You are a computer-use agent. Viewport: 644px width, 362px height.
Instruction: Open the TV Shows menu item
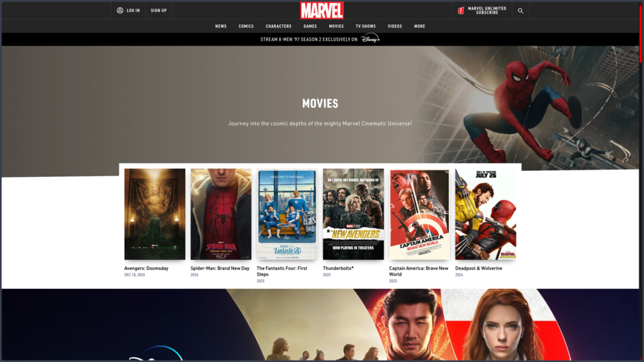(366, 26)
